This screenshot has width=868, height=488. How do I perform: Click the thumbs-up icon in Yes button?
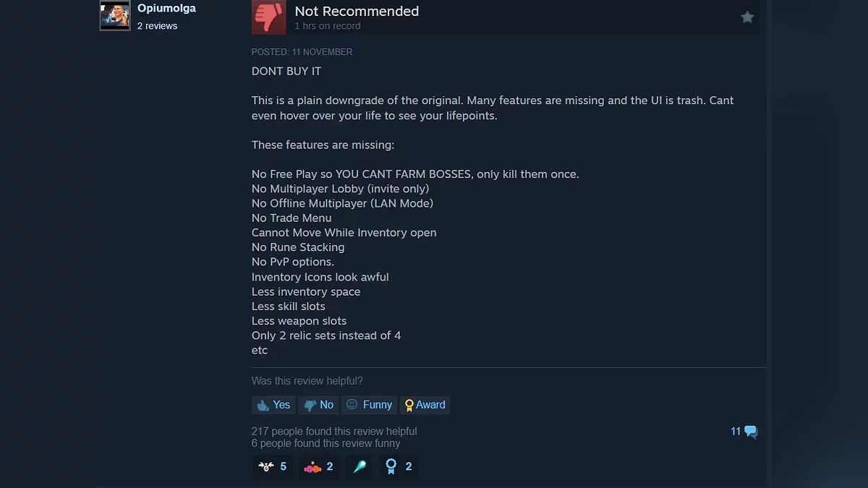[x=263, y=405]
